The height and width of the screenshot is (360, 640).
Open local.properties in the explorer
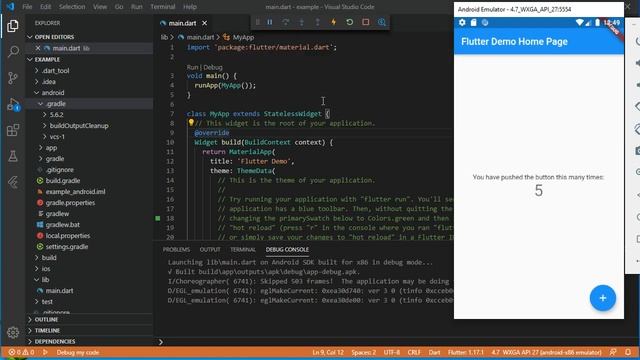pyautogui.click(x=68, y=236)
